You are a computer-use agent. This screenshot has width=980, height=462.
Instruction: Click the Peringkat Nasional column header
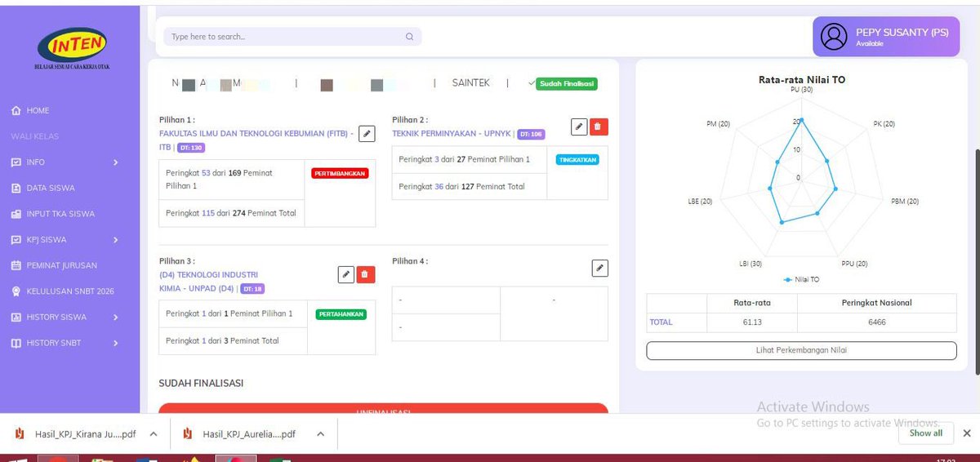coord(877,303)
